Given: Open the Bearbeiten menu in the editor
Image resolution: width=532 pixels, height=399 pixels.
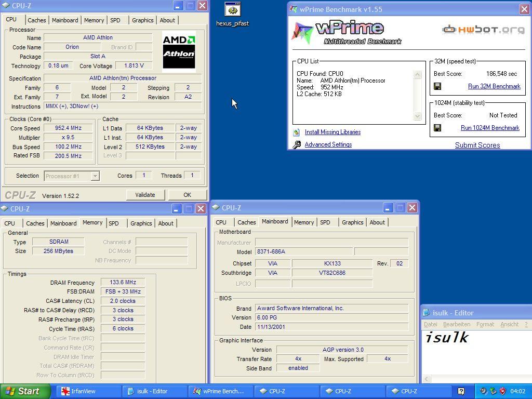Looking at the screenshot, I should pyautogui.click(x=457, y=324).
